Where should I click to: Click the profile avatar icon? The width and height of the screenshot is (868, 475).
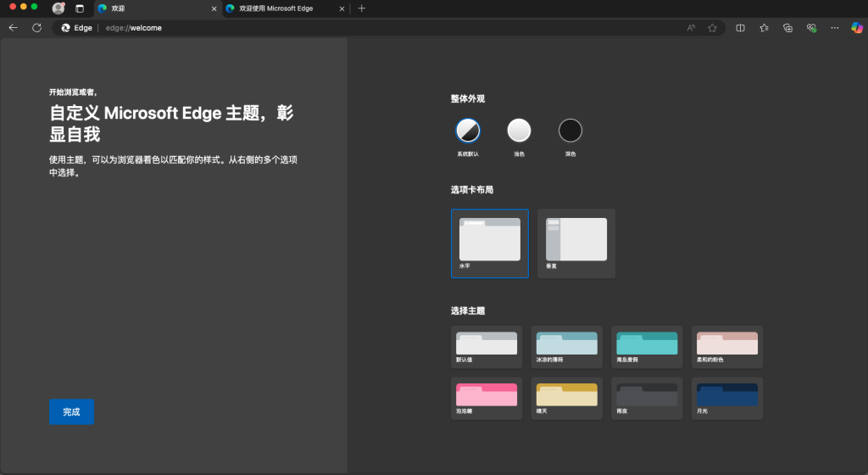point(58,8)
